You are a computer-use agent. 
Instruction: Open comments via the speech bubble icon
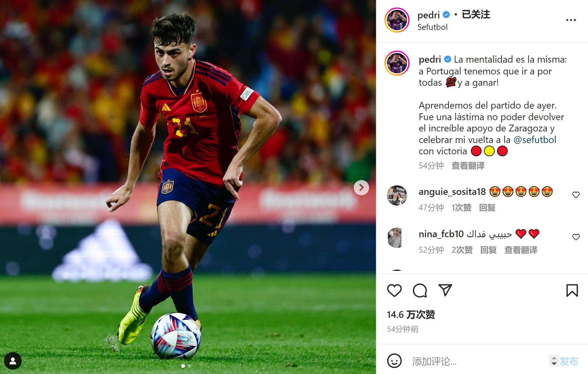coord(420,291)
